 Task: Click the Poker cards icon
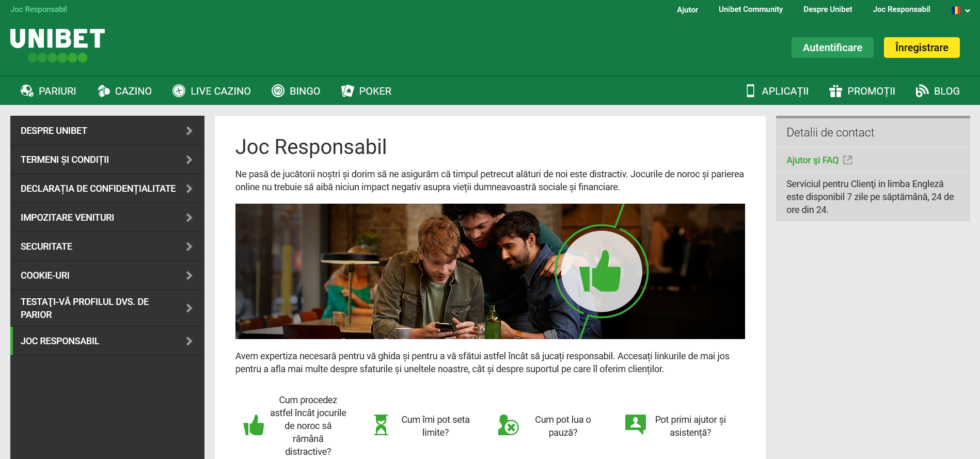pos(347,91)
